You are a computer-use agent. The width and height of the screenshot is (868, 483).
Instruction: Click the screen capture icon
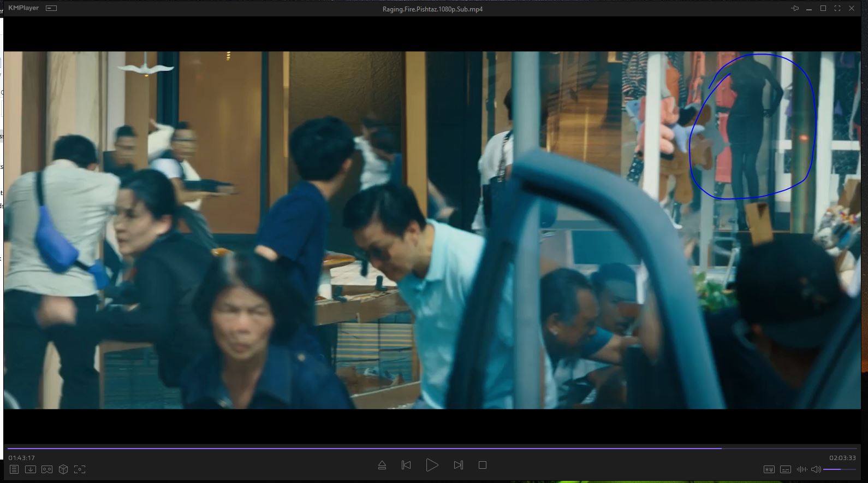[80, 469]
